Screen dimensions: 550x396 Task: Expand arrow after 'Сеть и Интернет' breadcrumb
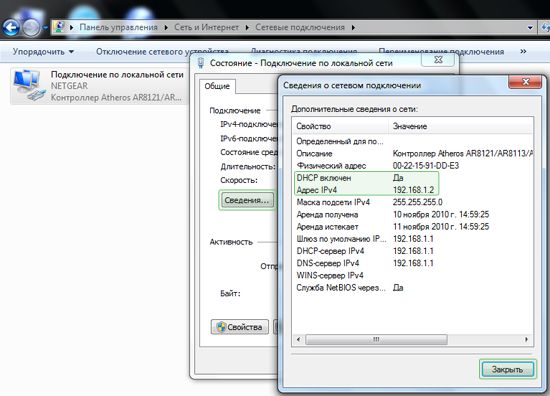pos(247,27)
